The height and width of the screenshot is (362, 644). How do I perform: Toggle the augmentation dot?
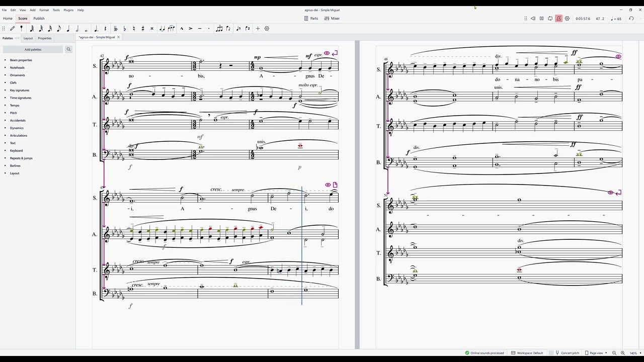[96, 29]
